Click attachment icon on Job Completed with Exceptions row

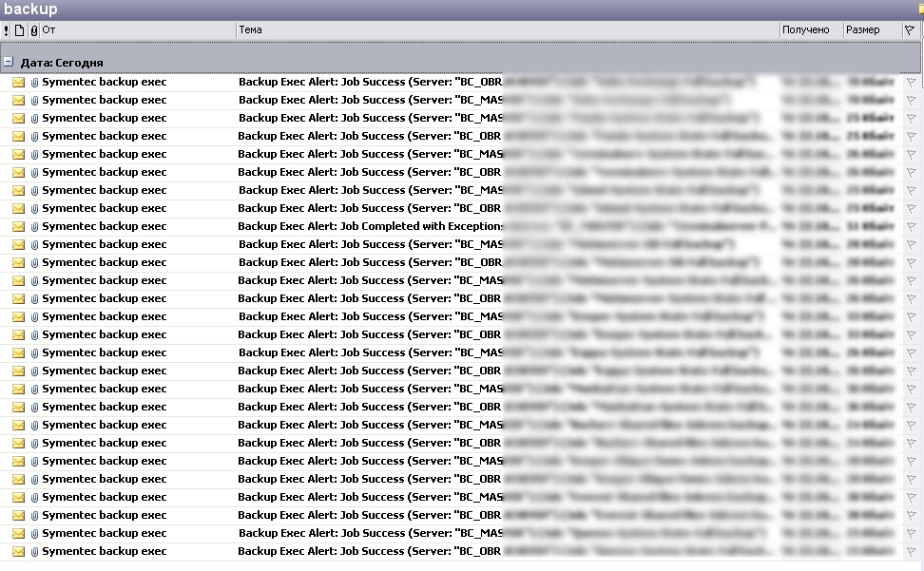pyautogui.click(x=34, y=227)
